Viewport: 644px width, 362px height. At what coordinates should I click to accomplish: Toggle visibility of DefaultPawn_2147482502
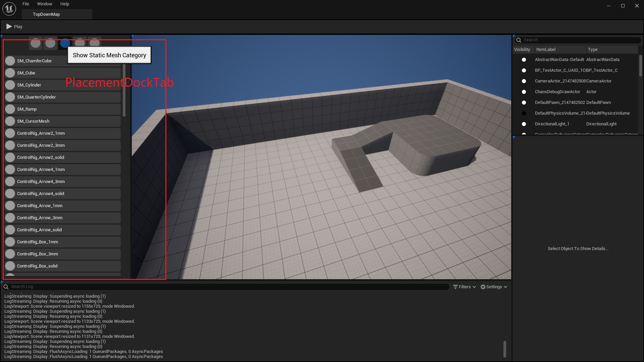[524, 102]
